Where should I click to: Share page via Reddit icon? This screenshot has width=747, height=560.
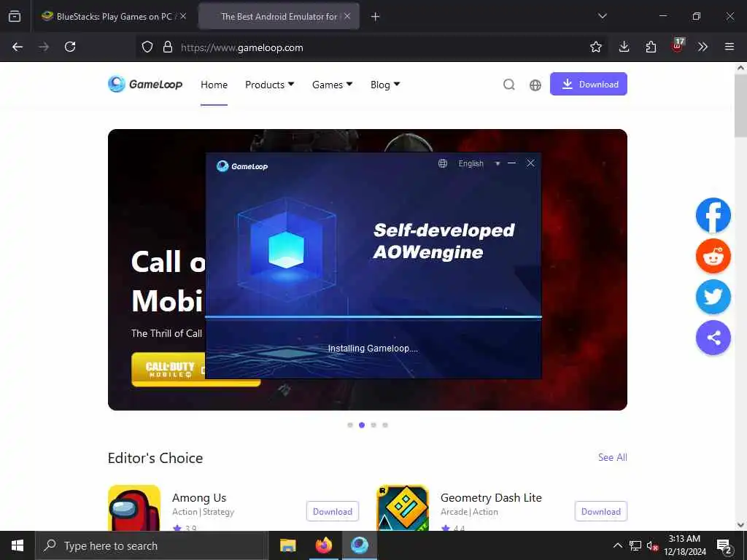tap(713, 256)
